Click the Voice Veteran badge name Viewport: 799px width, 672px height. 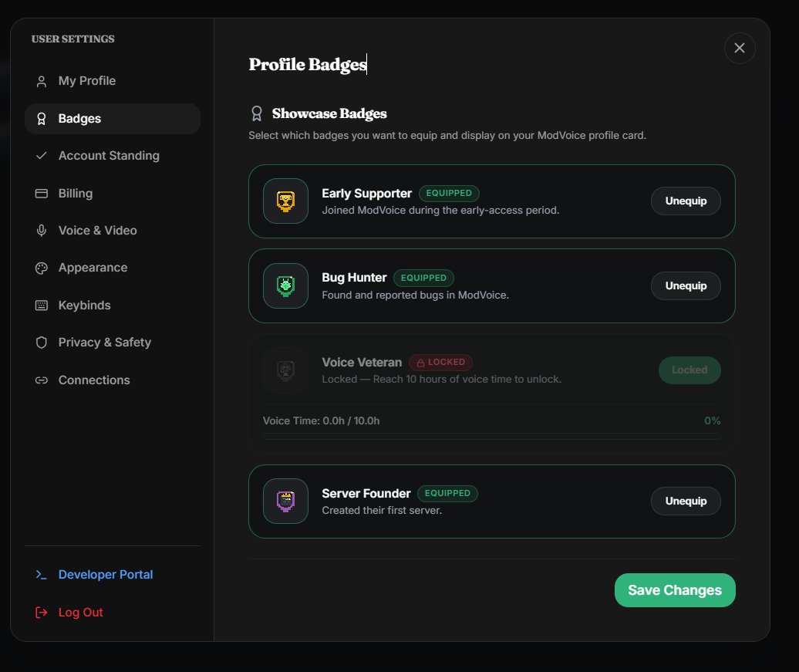362,363
